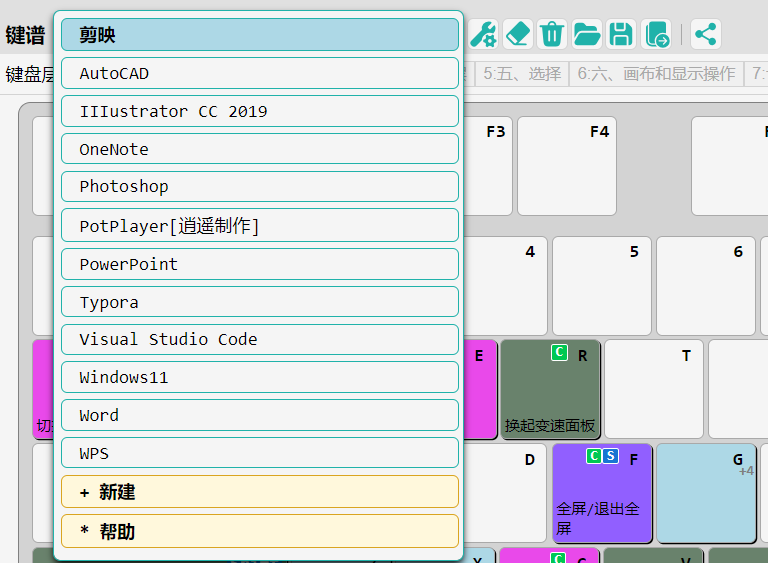This screenshot has width=768, height=563.
Task: Switch to the 5:五、选择 tab
Action: (x=522, y=73)
